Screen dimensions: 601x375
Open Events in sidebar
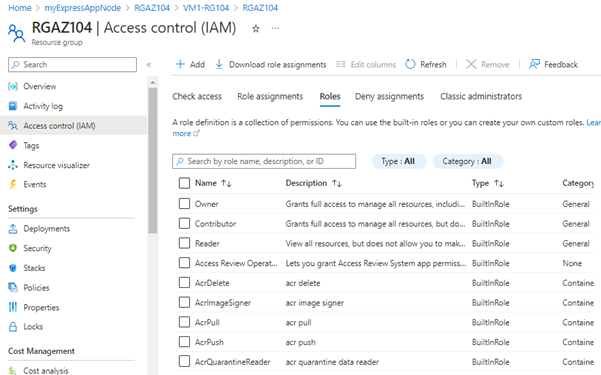(34, 184)
